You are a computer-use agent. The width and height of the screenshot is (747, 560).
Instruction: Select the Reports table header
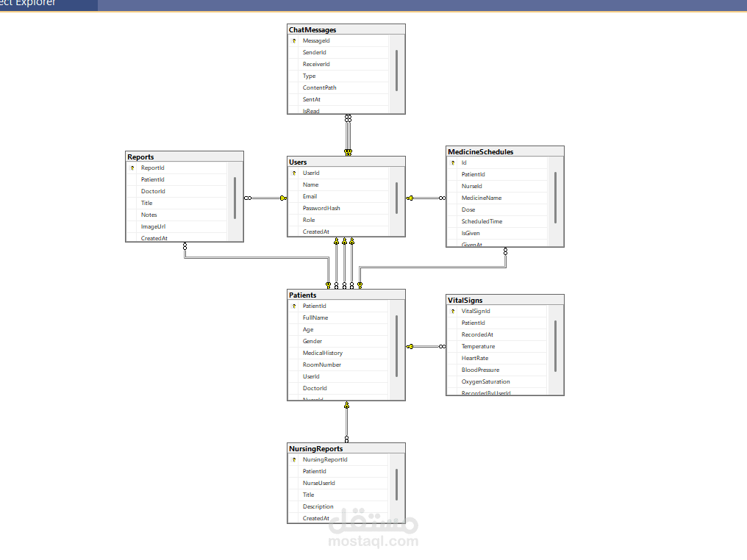tap(185, 157)
